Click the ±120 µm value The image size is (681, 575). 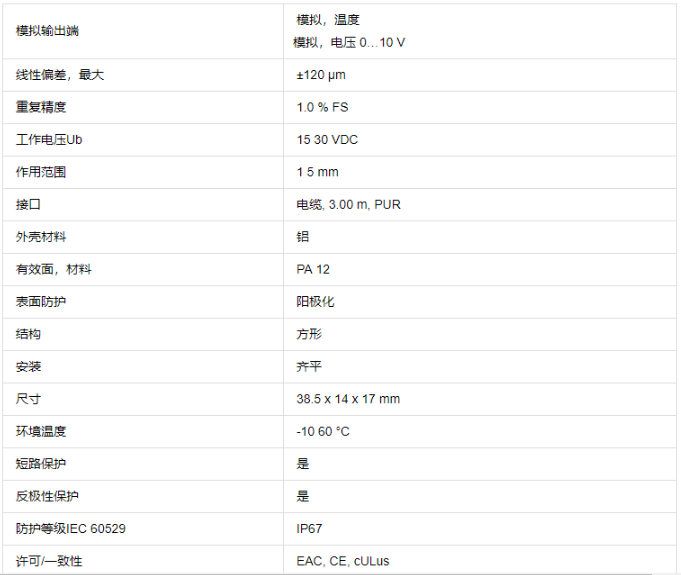[x=321, y=75]
